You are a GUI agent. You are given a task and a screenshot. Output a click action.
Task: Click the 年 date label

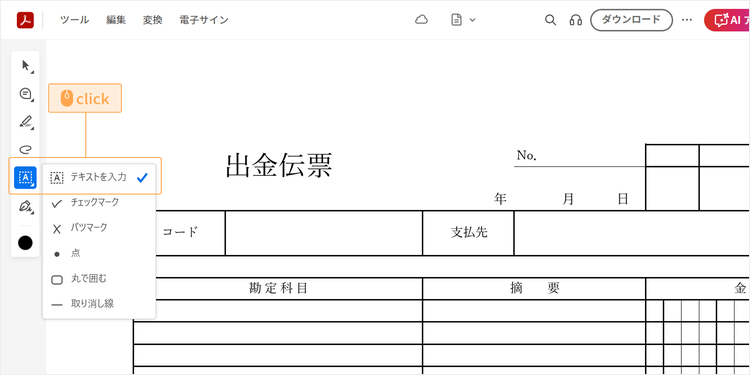[500, 199]
